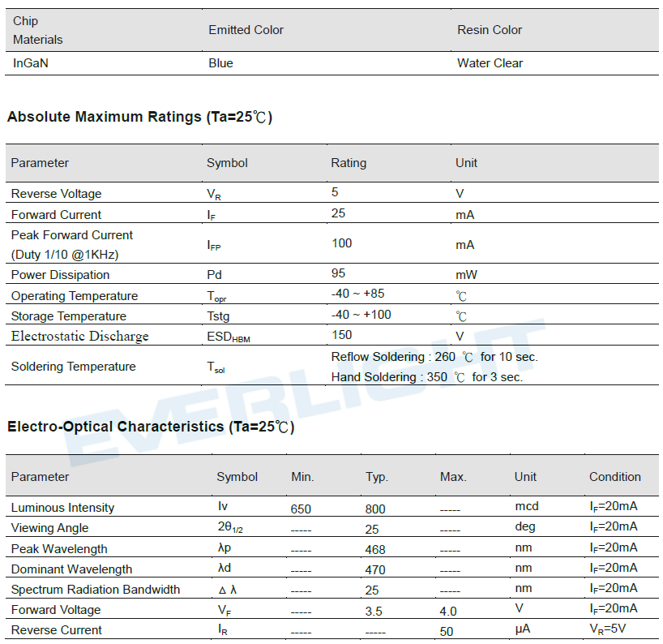Screen dimensions: 663x644
Task: Click the 'mW' unit cell
Action: point(466,275)
